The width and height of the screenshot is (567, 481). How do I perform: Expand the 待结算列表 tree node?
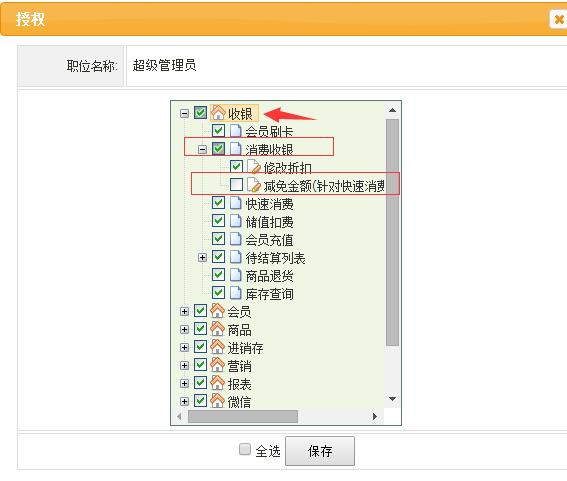click(202, 257)
